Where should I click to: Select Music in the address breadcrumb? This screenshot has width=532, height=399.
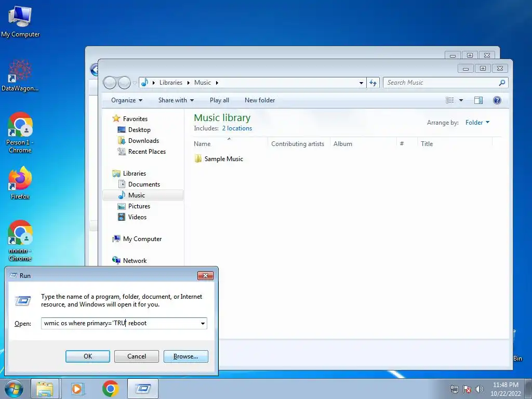(203, 83)
